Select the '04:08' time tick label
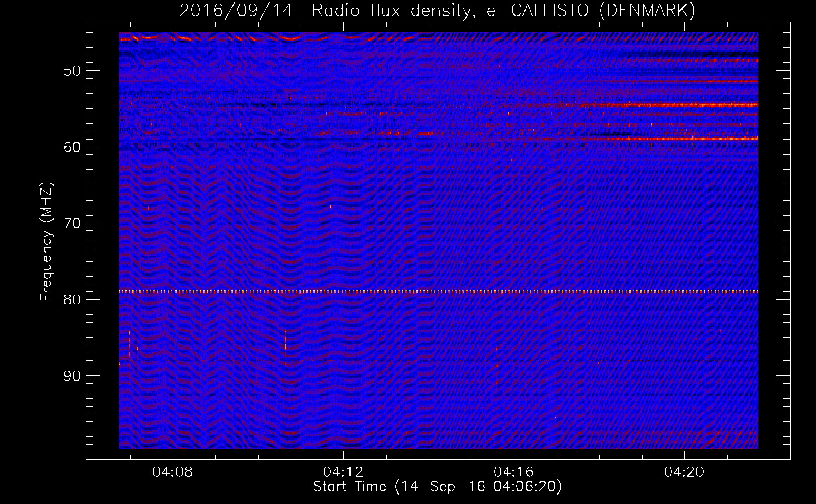Image resolution: width=816 pixels, height=504 pixels. click(x=172, y=472)
